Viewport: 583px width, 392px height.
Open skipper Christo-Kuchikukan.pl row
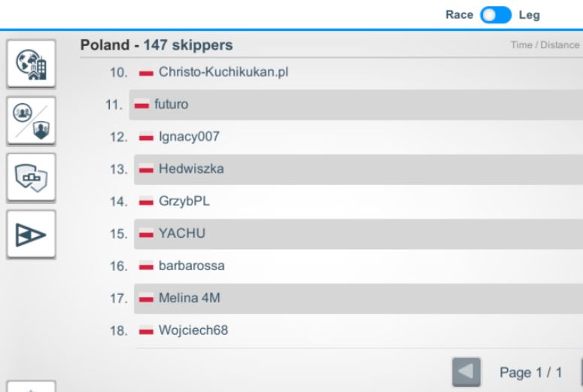358,72
